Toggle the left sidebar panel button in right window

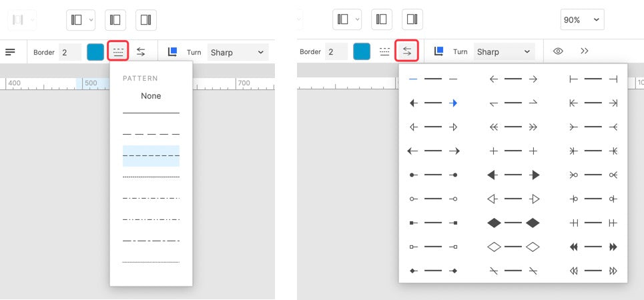(x=382, y=19)
